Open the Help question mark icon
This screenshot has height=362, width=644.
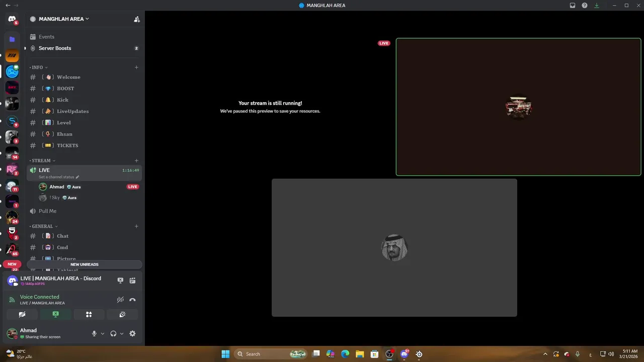tap(585, 6)
